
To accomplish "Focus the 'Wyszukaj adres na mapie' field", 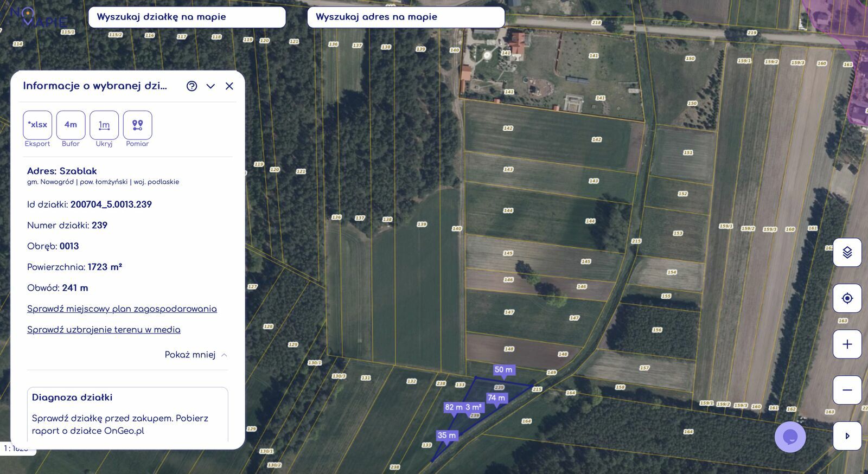I will 406,17.
